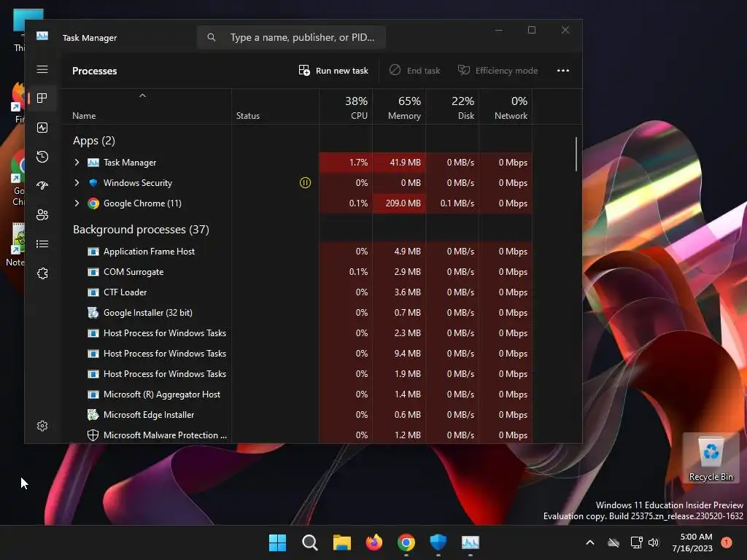Click the network icon in system tray

click(x=636, y=542)
